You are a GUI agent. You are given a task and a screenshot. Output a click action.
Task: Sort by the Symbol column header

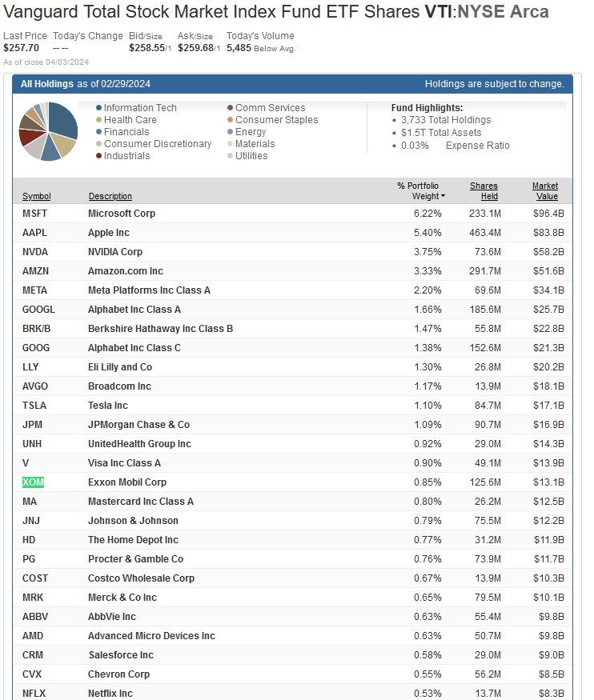click(x=36, y=196)
